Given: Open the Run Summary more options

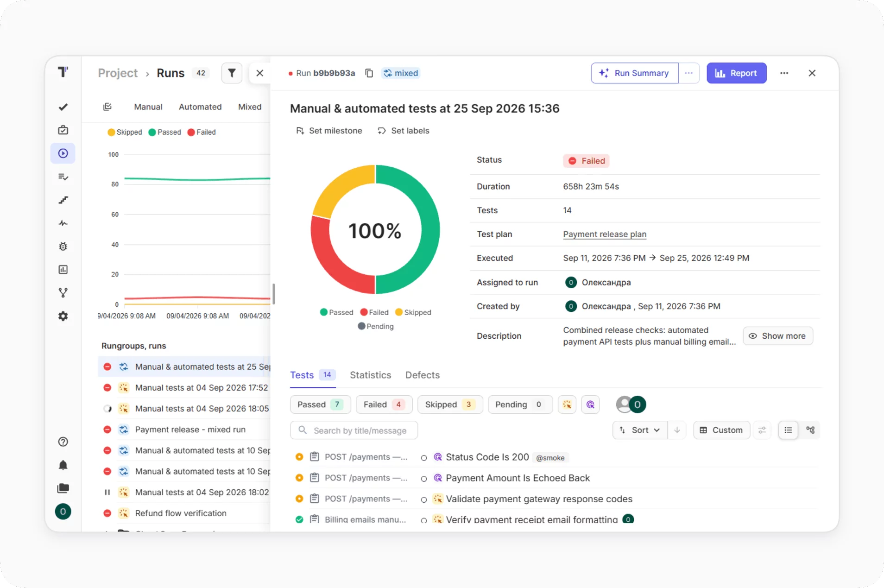Looking at the screenshot, I should click(x=689, y=73).
